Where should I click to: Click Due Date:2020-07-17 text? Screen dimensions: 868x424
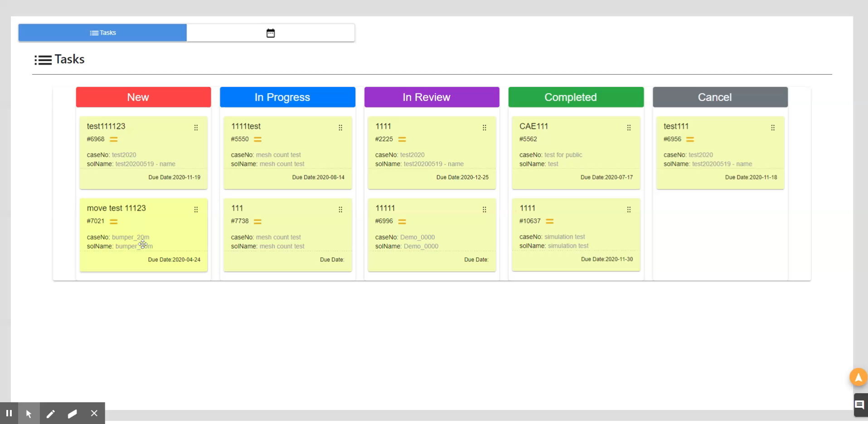(x=606, y=178)
